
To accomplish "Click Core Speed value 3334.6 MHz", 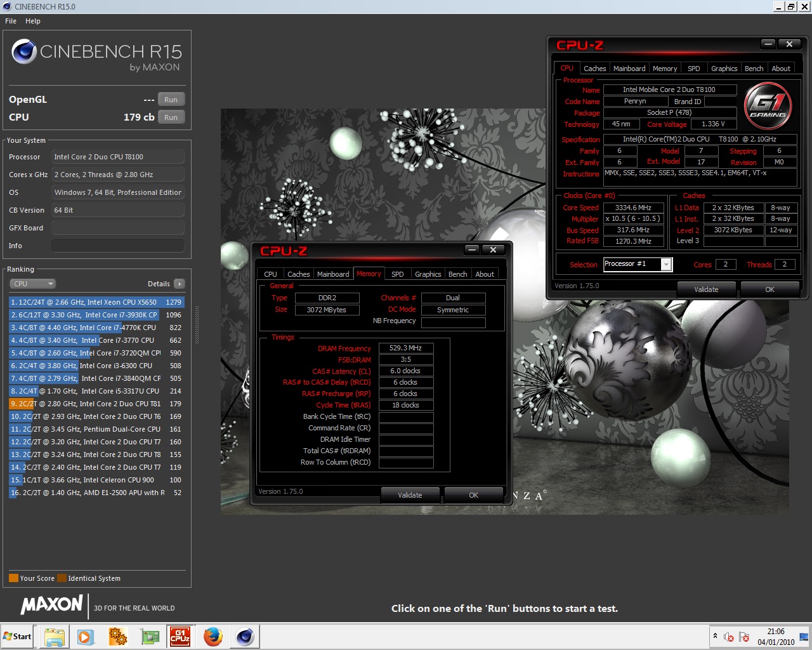I will [633, 208].
